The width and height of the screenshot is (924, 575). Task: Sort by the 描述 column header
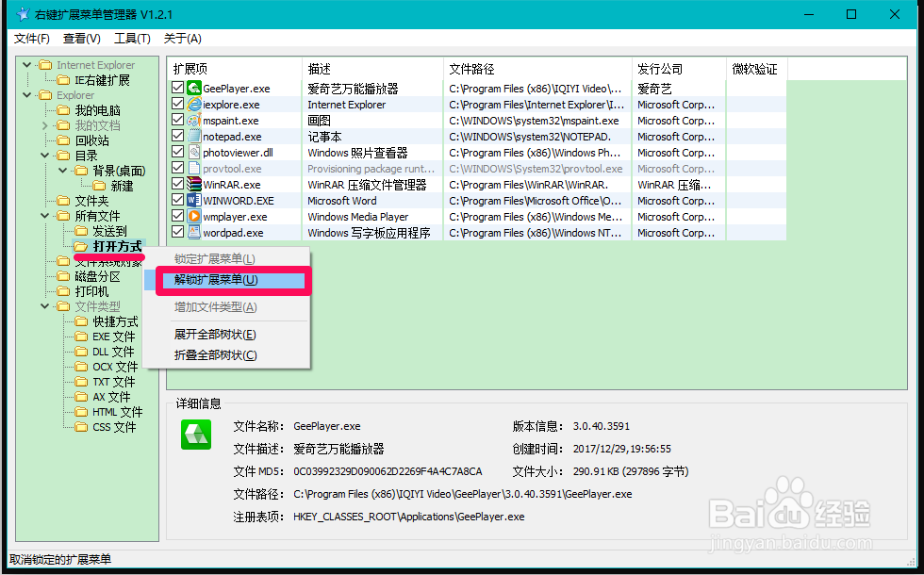pyautogui.click(x=372, y=69)
